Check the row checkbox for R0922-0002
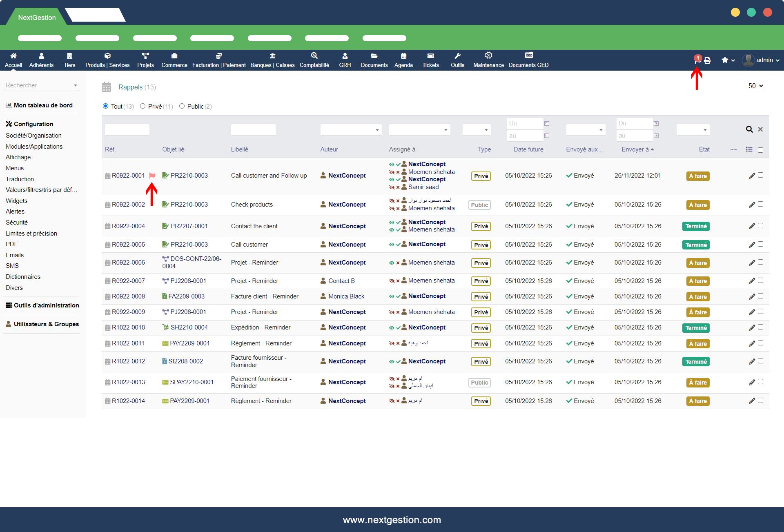This screenshot has width=784, height=532. (760, 204)
